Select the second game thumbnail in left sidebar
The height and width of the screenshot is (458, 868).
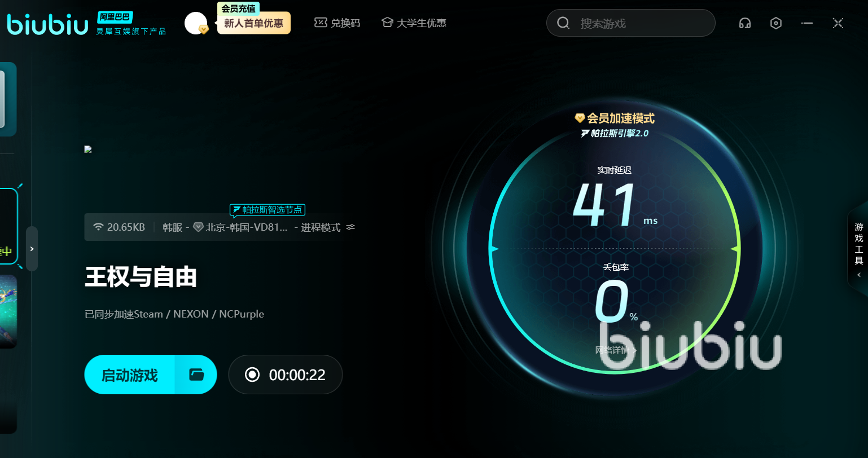(x=8, y=310)
